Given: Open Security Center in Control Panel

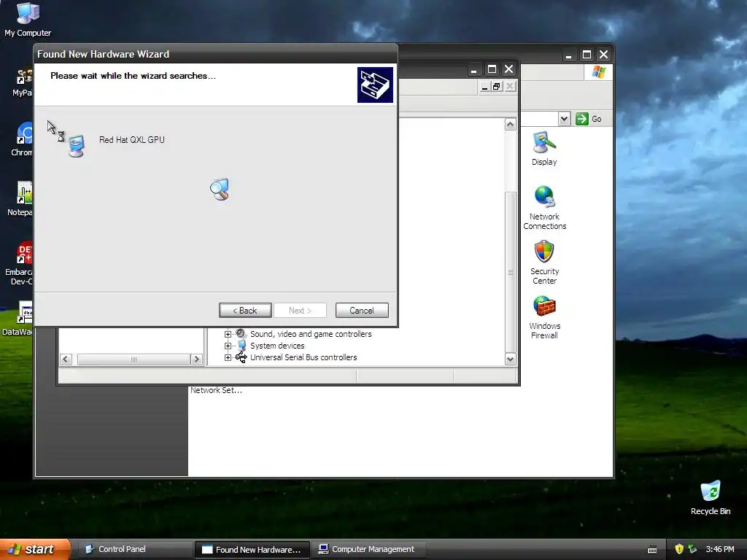Looking at the screenshot, I should 544,262.
